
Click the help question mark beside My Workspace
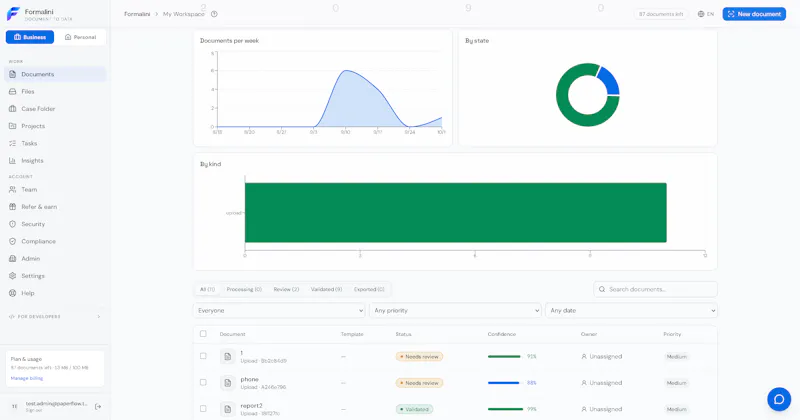pyautogui.click(x=214, y=14)
